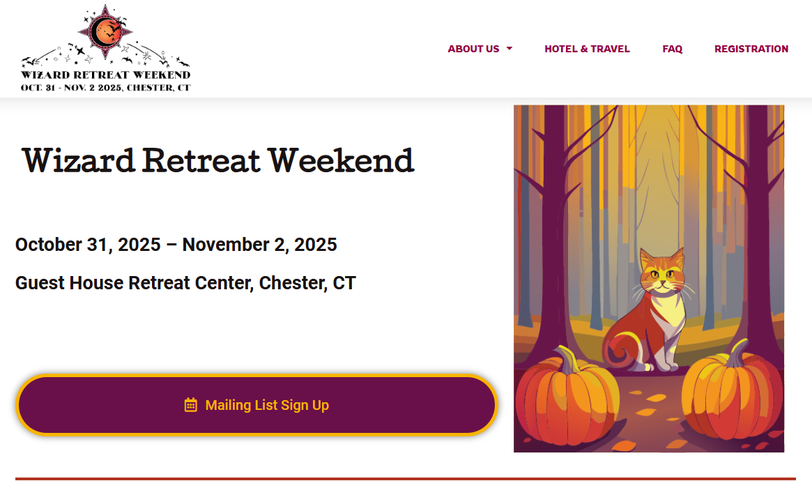Expand the About Us dropdown arrow
Image resolution: width=812 pixels, height=504 pixels.
509,49
